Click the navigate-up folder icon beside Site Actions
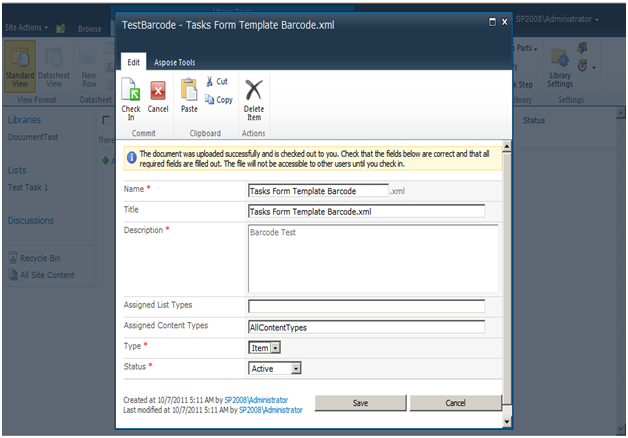628x438 pixels. point(61,28)
